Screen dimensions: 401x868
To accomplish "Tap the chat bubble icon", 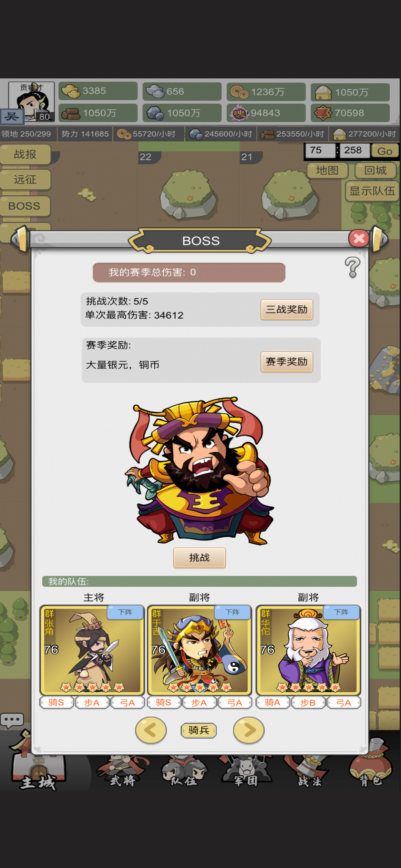I will [x=12, y=719].
